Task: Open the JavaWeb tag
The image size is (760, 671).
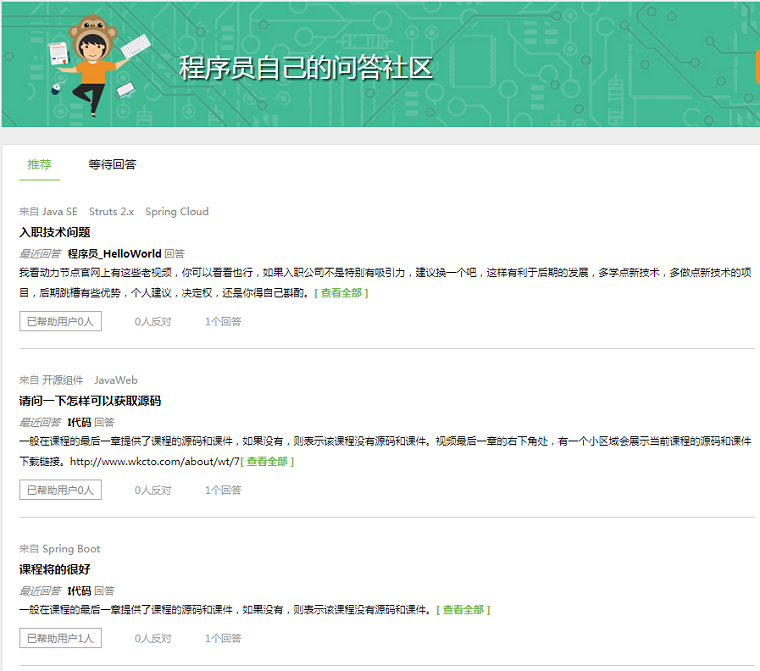Action: pyautogui.click(x=115, y=381)
